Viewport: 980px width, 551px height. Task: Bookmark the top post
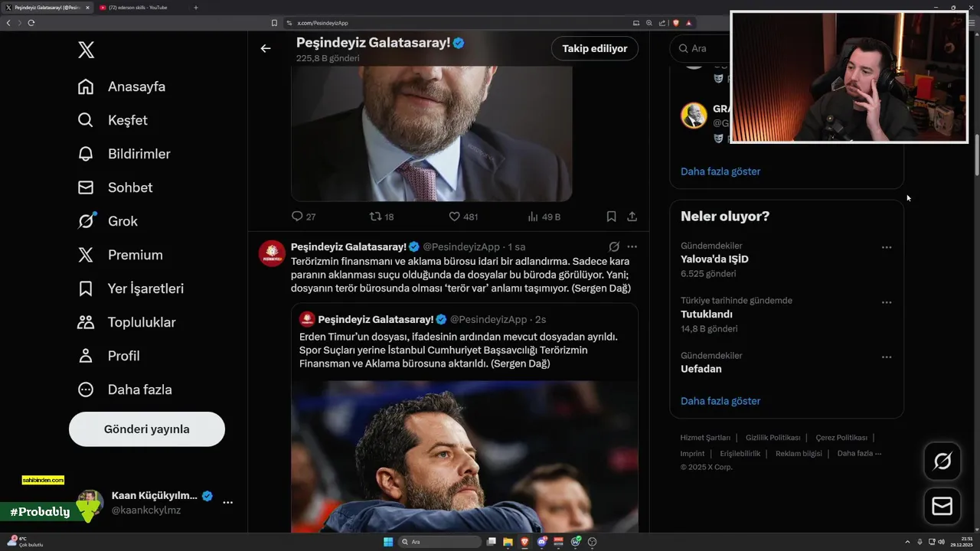point(611,217)
